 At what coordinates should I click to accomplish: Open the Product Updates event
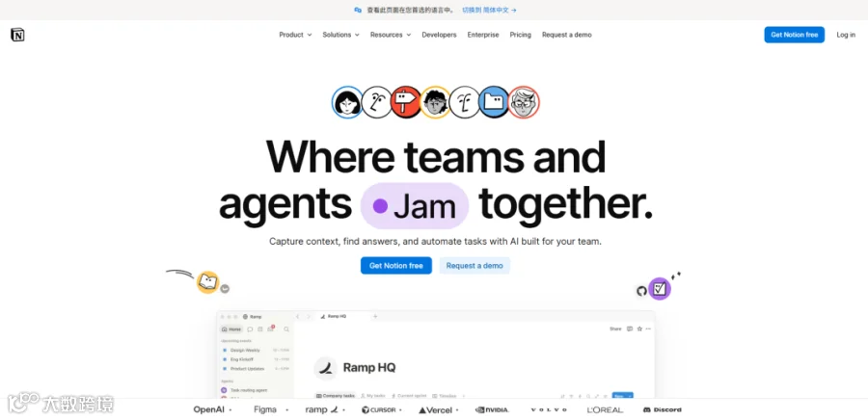[x=256, y=369]
